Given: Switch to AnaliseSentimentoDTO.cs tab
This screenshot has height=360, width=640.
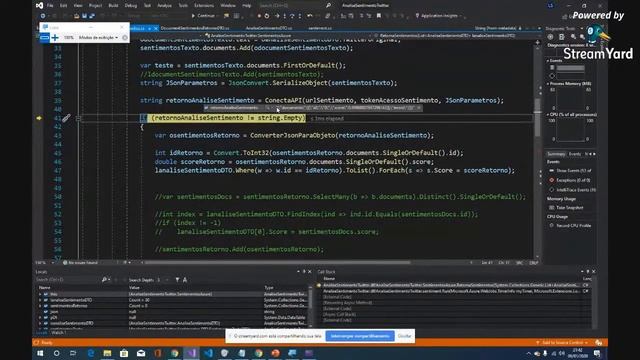Looking at the screenshot, I should [269, 28].
